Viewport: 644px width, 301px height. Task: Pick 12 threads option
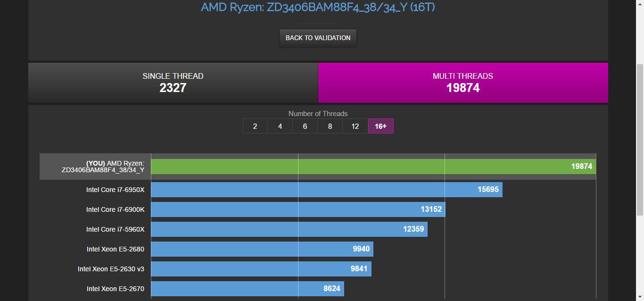[355, 126]
